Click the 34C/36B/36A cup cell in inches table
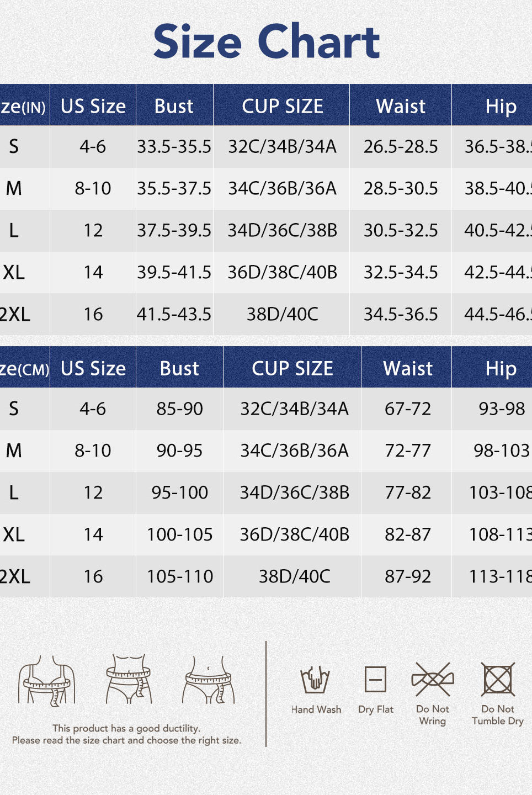 (x=282, y=188)
